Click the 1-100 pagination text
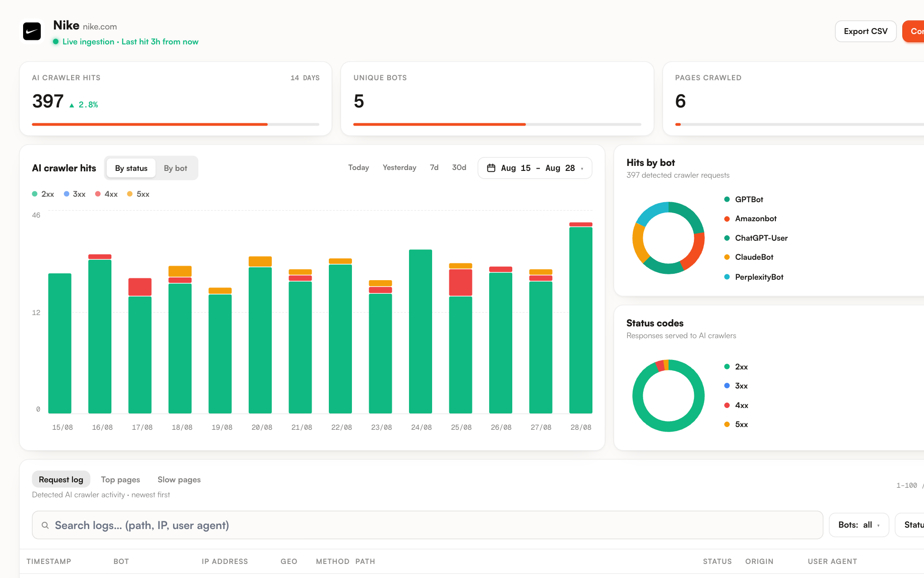 coord(906,486)
